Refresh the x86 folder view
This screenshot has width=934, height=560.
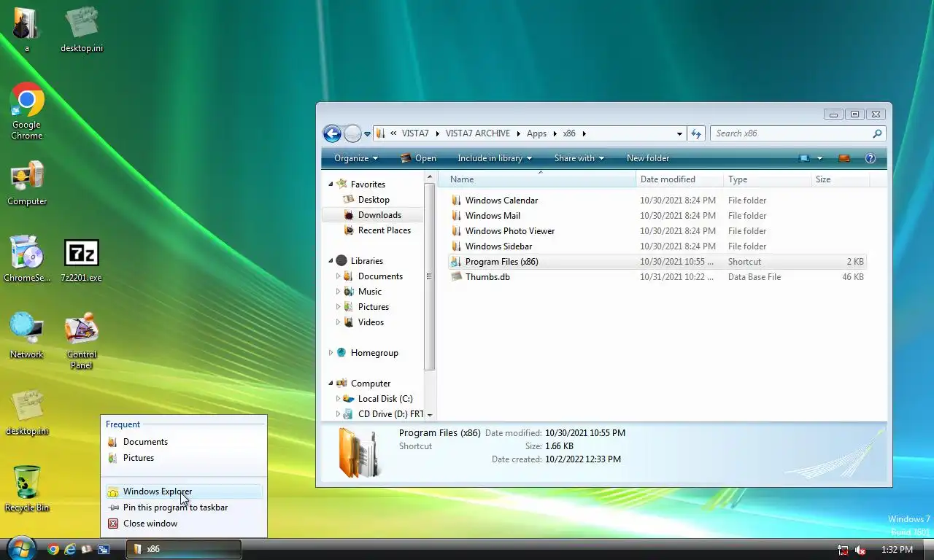point(696,133)
